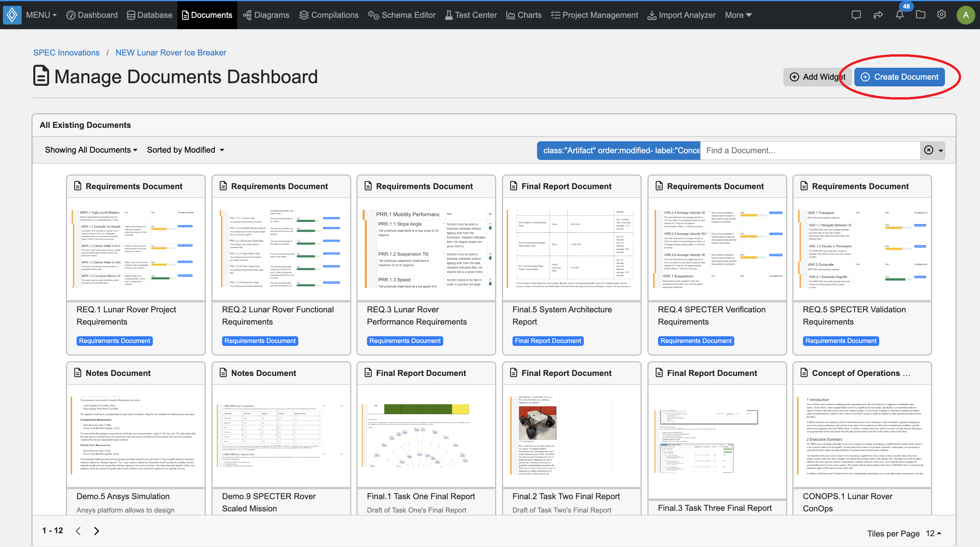Open Showing All Documents filter dropdown
Viewport: 980px width, 547px height.
pyautogui.click(x=91, y=150)
